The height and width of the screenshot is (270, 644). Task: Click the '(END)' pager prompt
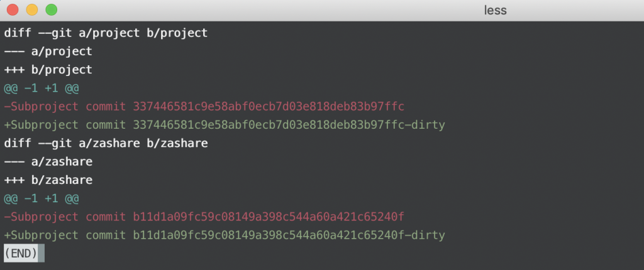[x=21, y=254]
